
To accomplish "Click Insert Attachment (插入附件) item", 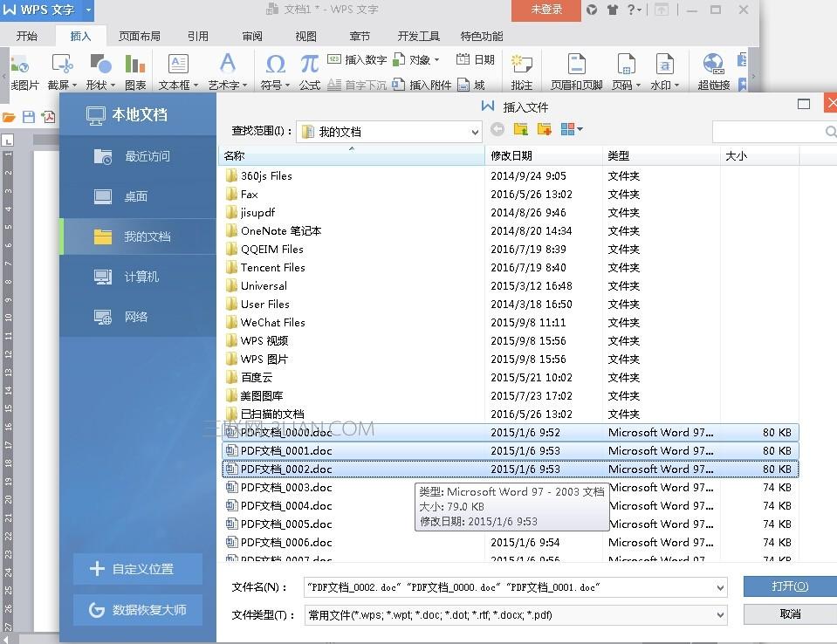I will click(422, 85).
